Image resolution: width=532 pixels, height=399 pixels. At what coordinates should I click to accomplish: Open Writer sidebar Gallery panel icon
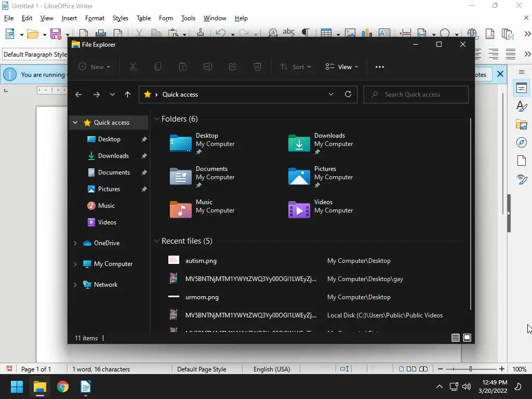[x=522, y=124]
